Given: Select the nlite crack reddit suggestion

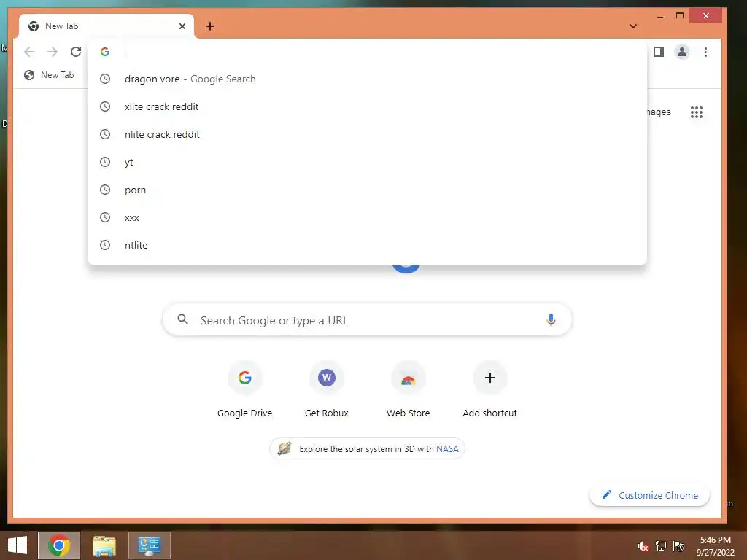Looking at the screenshot, I should [x=367, y=134].
